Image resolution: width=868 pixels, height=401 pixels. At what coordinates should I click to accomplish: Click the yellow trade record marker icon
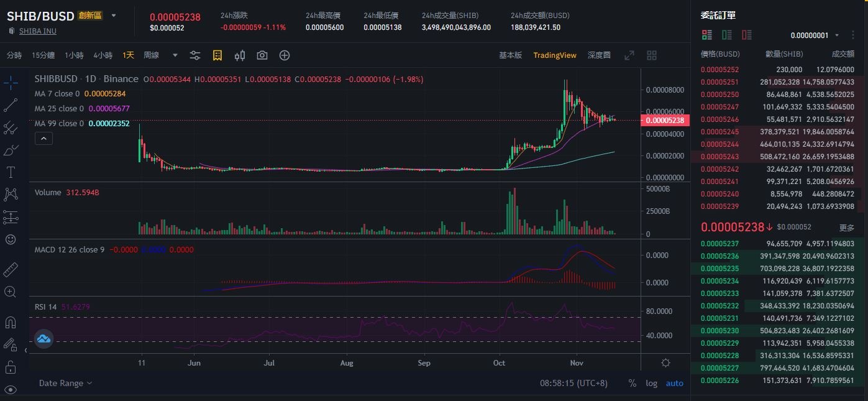[217, 55]
